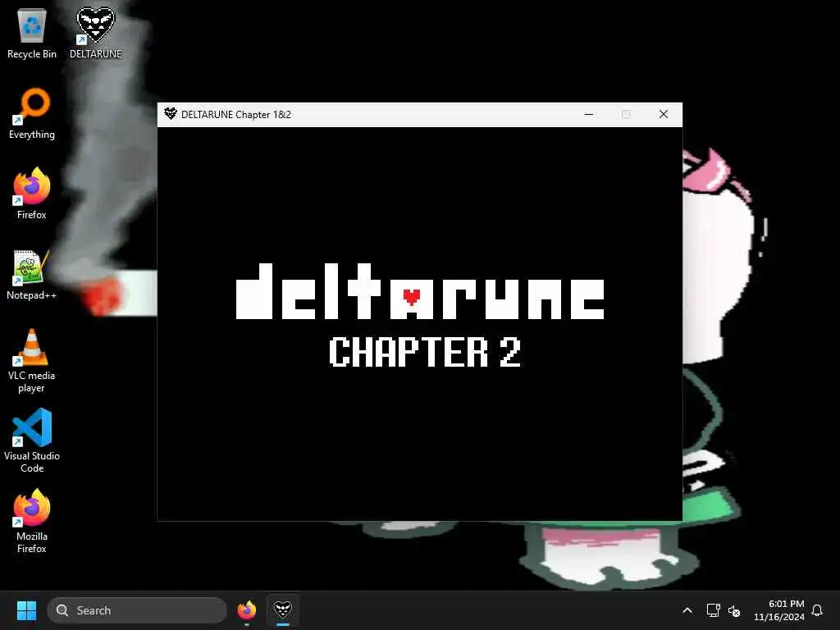Select the VLC media player shortcut
Screen dimensions: 840x630
[32, 361]
